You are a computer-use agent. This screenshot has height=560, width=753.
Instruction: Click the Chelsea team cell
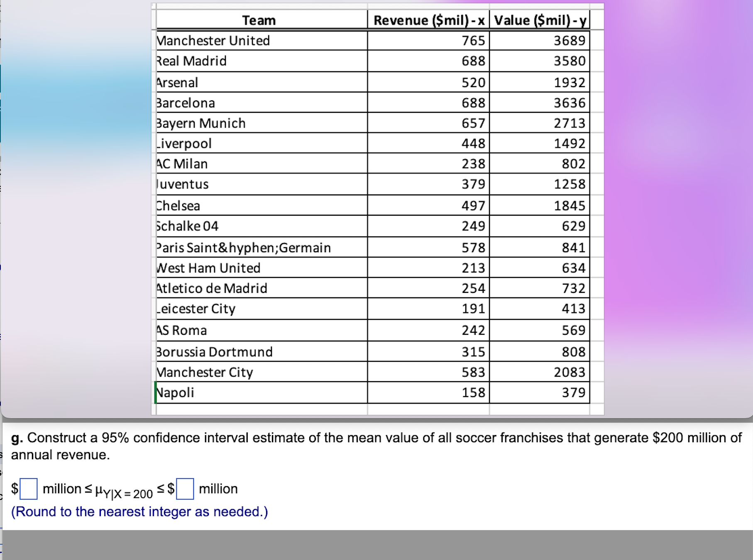coord(262,205)
